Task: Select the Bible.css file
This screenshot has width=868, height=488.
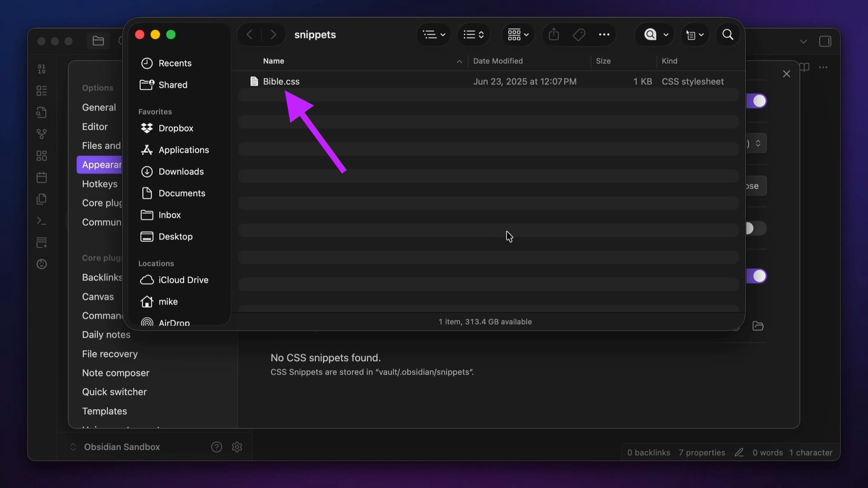Action: tap(281, 82)
